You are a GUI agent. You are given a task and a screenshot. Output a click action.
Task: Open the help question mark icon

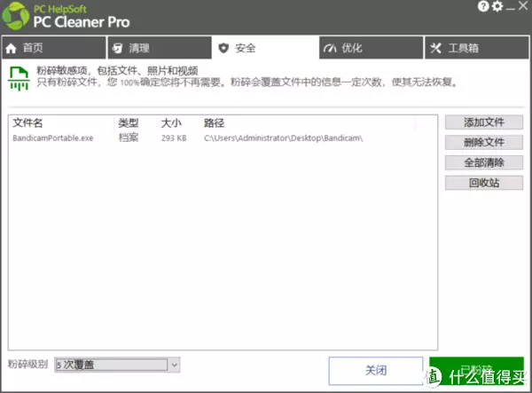[483, 6]
